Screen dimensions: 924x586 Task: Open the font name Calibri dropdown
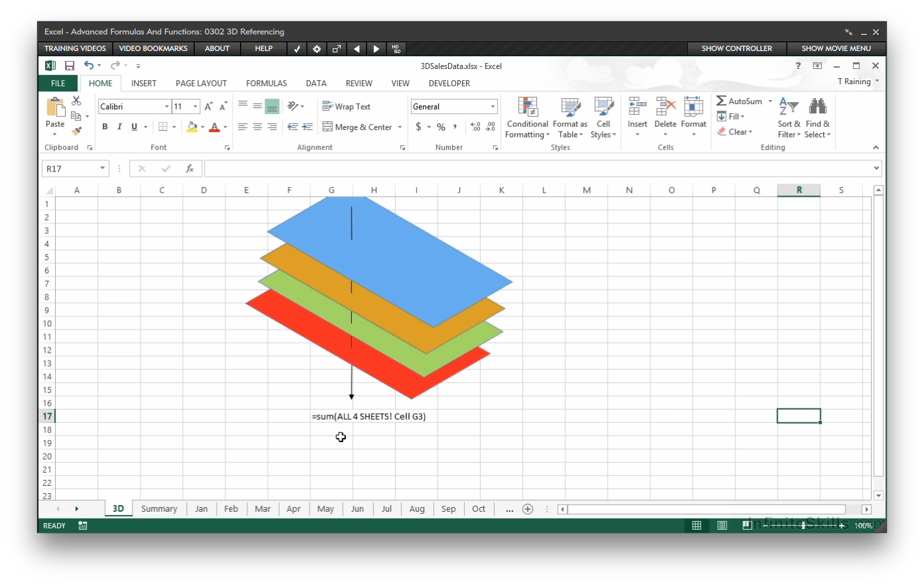tap(166, 107)
